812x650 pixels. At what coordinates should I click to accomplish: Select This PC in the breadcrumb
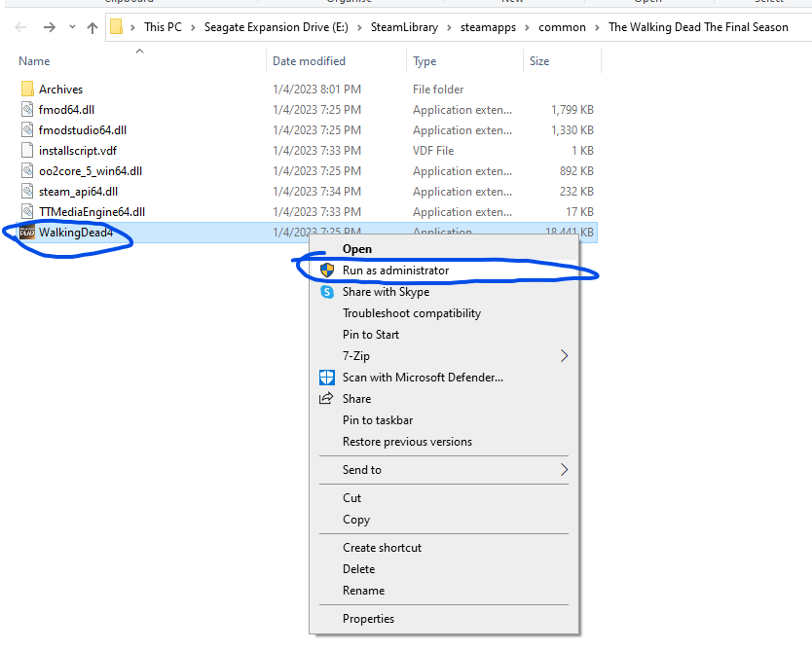pyautogui.click(x=164, y=27)
